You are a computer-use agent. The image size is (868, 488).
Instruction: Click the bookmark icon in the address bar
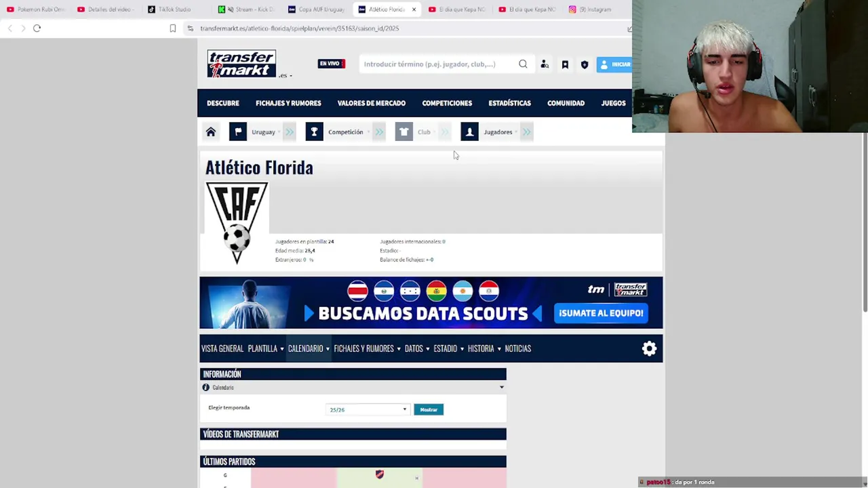coord(173,28)
